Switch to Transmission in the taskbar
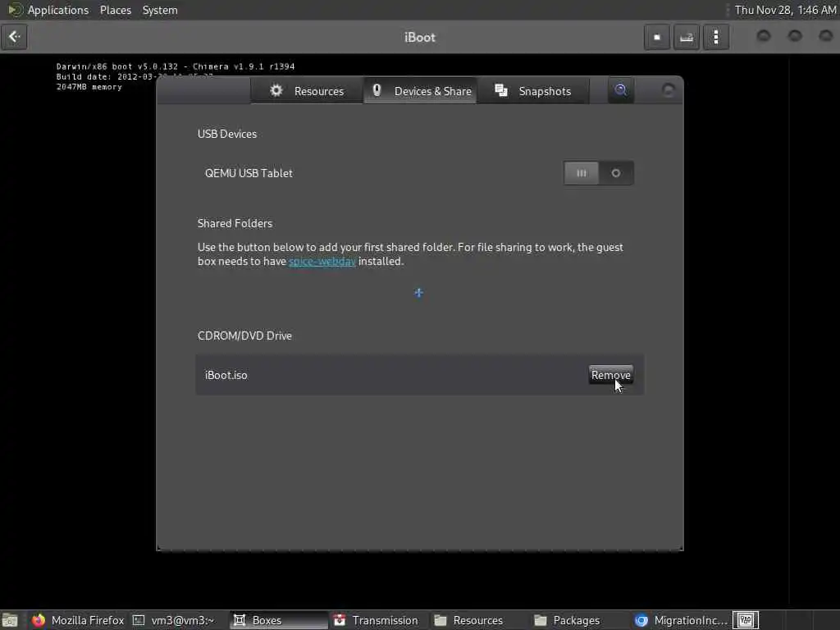This screenshot has width=840, height=630. [376, 620]
